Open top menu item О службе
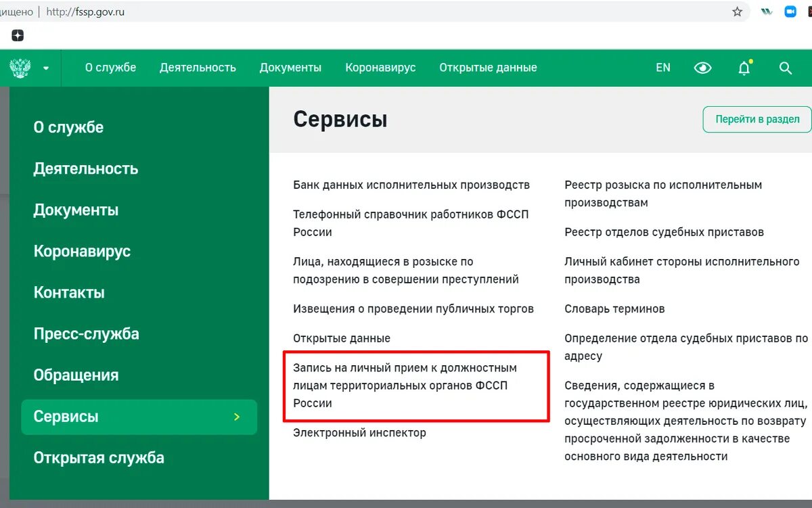Image resolution: width=812 pixels, height=508 pixels. 110,68
